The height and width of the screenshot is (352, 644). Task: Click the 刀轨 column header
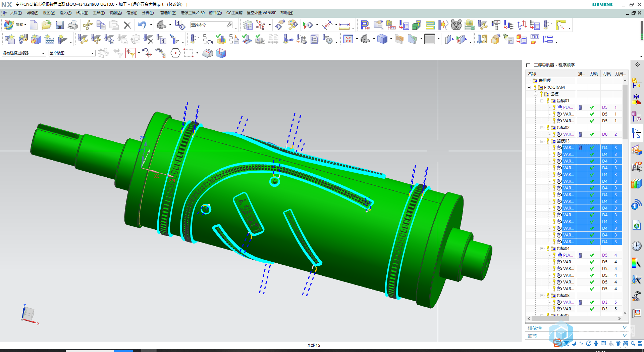tap(594, 74)
